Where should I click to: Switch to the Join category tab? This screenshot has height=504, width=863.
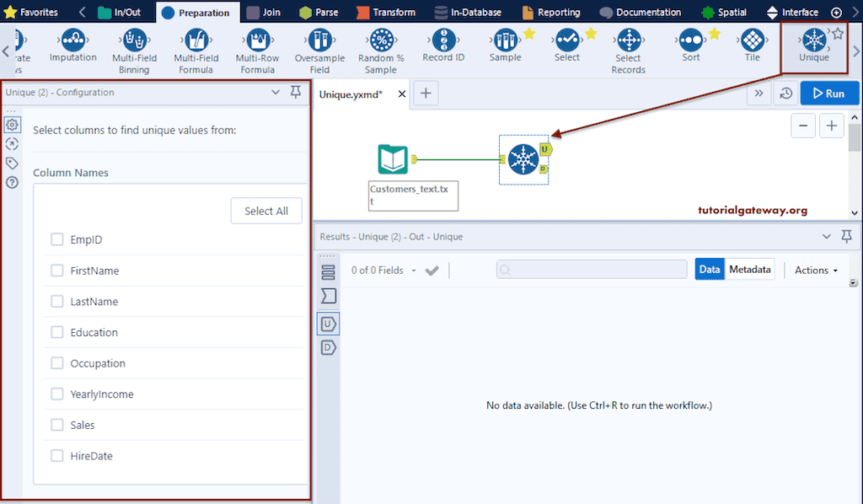click(263, 12)
